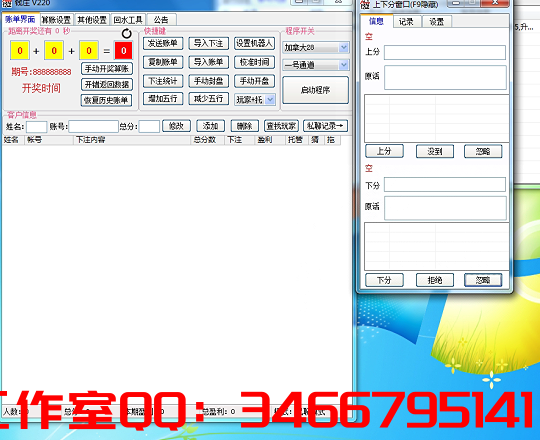Viewport: 540px width, 440px height.
Task: Open the 公告 tab
Action: pos(161,20)
